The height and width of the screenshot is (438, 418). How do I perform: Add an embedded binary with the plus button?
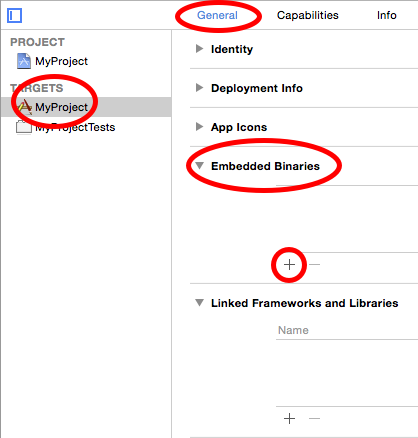(289, 265)
